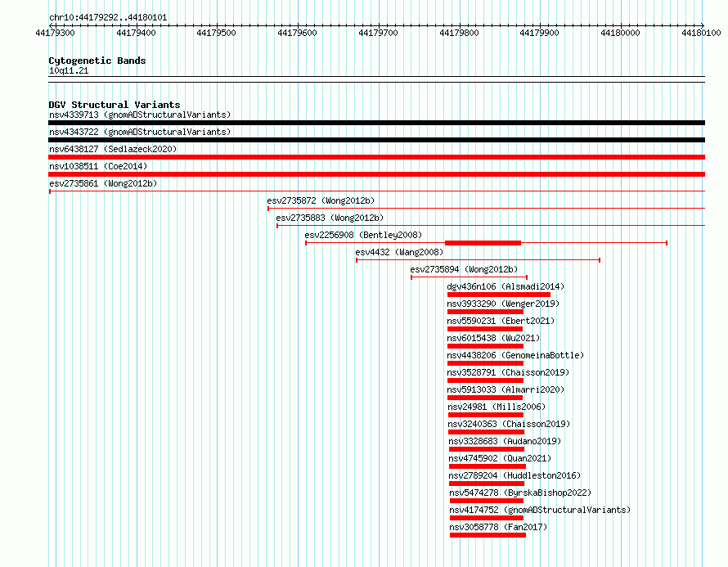This screenshot has height=567, width=728.
Task: Open variant nsv6438127 (Sedlazeck2020) label
Action: [x=113, y=149]
